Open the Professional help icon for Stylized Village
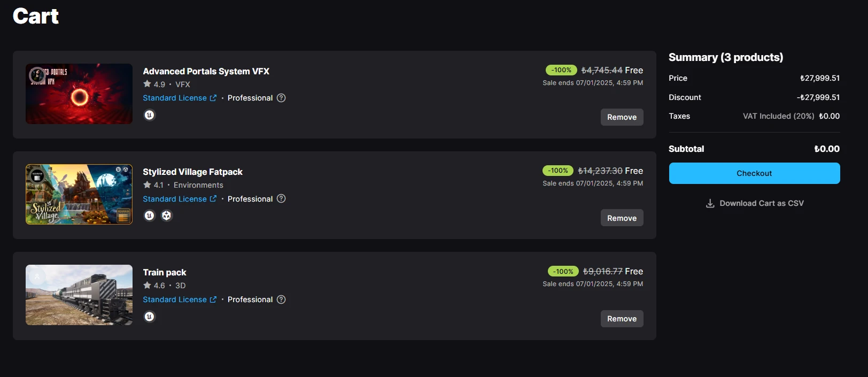Image resolution: width=868 pixels, height=377 pixels. pos(281,198)
